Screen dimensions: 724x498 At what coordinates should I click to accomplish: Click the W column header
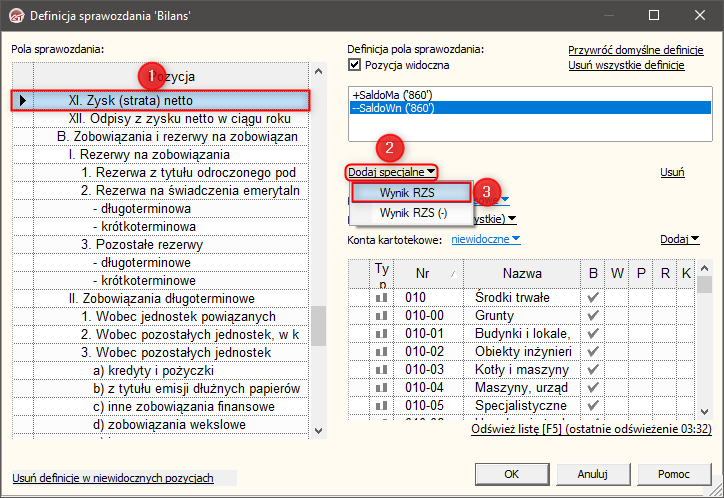pos(617,273)
